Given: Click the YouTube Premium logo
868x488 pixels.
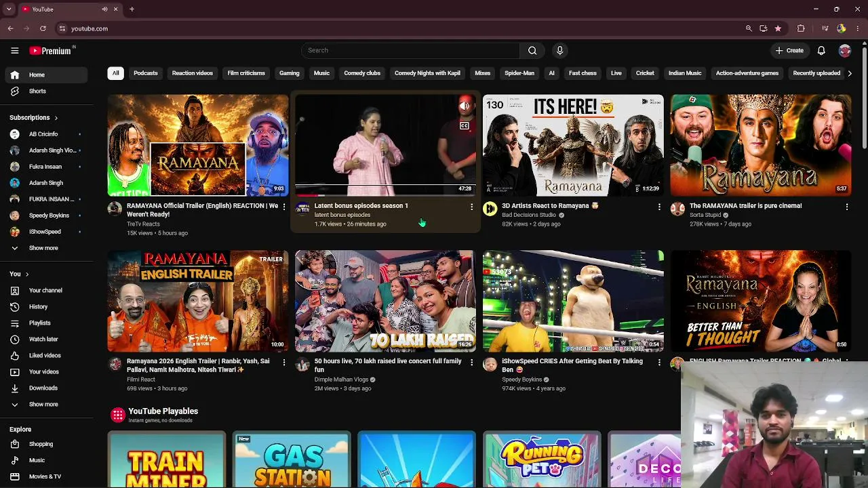Looking at the screenshot, I should [51, 50].
